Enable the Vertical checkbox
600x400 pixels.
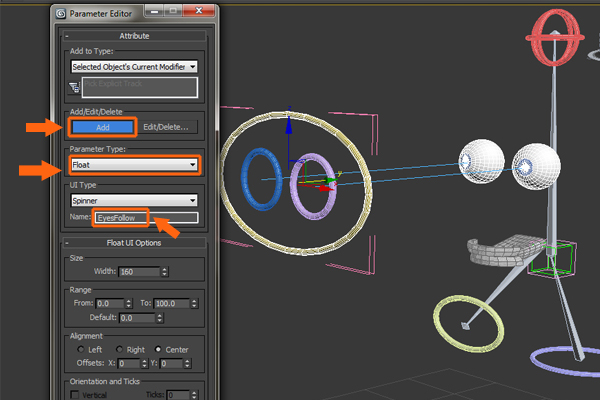tap(75, 395)
